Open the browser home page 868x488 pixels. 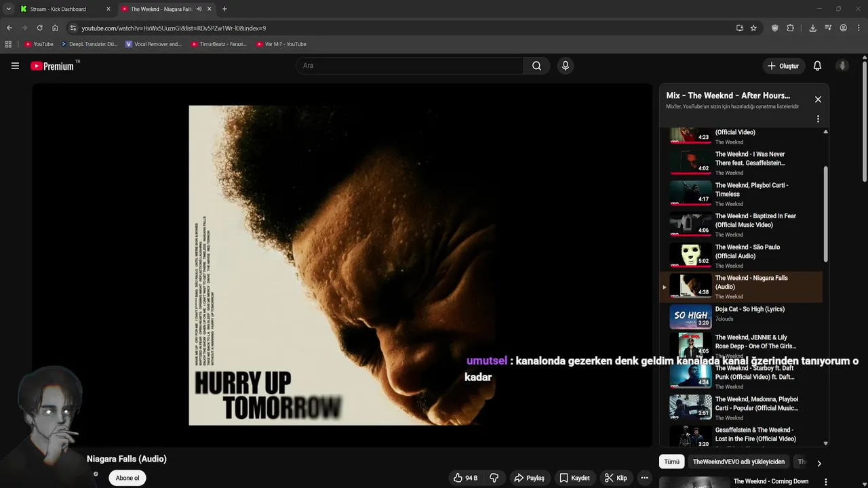pos(55,28)
